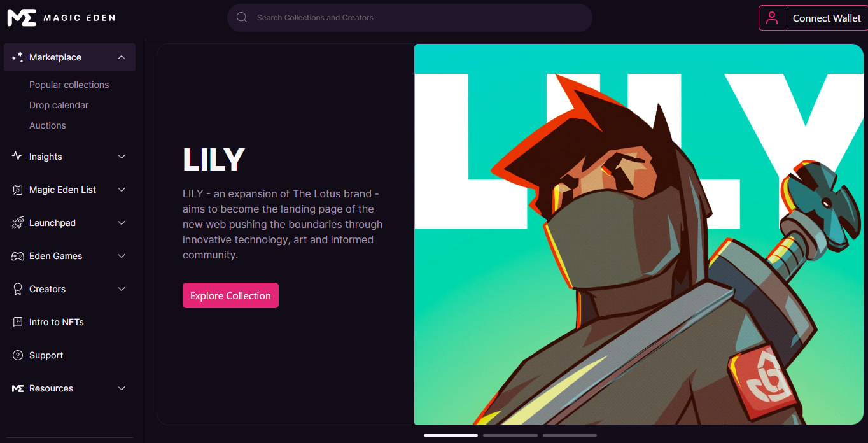The height and width of the screenshot is (443, 868).
Task: Expand the Magic Eden List chevron
Action: pyautogui.click(x=122, y=190)
